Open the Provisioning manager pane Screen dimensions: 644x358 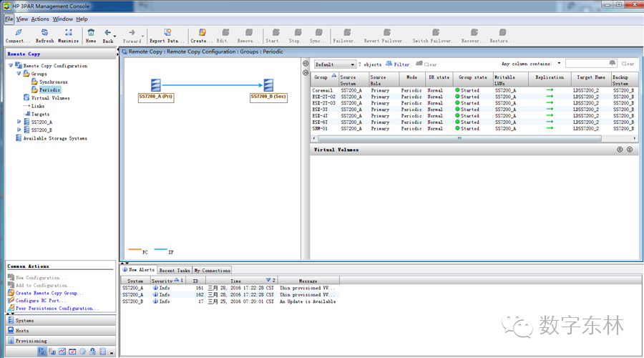click(31, 341)
